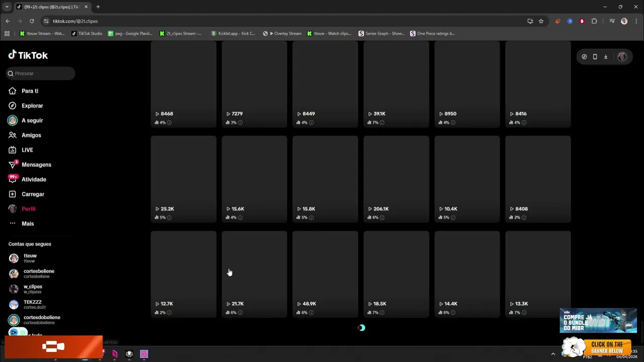Screen dimensions: 644x362
Task: Click the browser back arrow
Action: pos(8,21)
